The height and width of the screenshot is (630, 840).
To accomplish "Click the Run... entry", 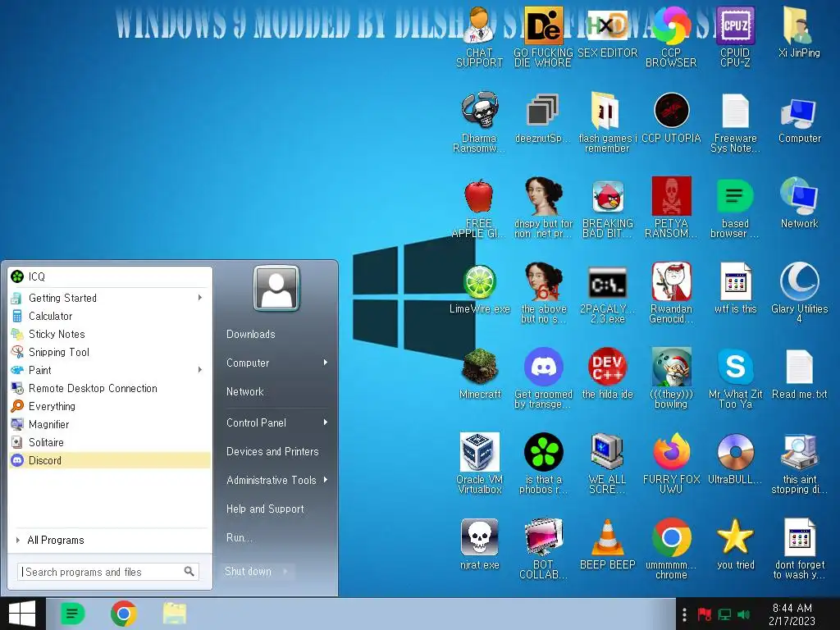I will [x=239, y=537].
